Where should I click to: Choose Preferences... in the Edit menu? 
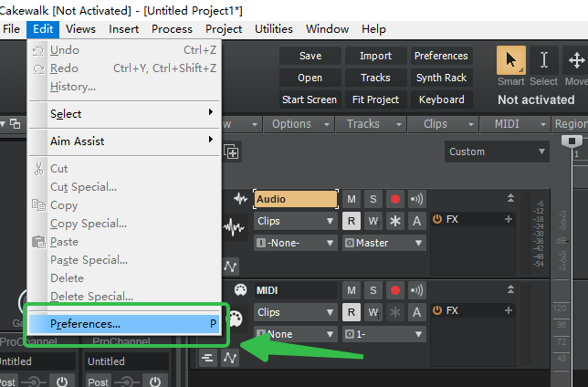click(x=125, y=324)
